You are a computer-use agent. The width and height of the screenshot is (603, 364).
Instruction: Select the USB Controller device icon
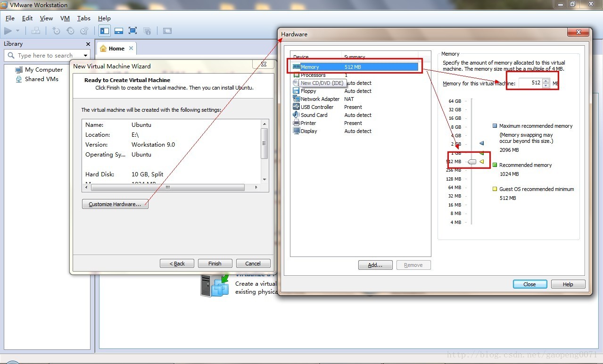coord(296,107)
